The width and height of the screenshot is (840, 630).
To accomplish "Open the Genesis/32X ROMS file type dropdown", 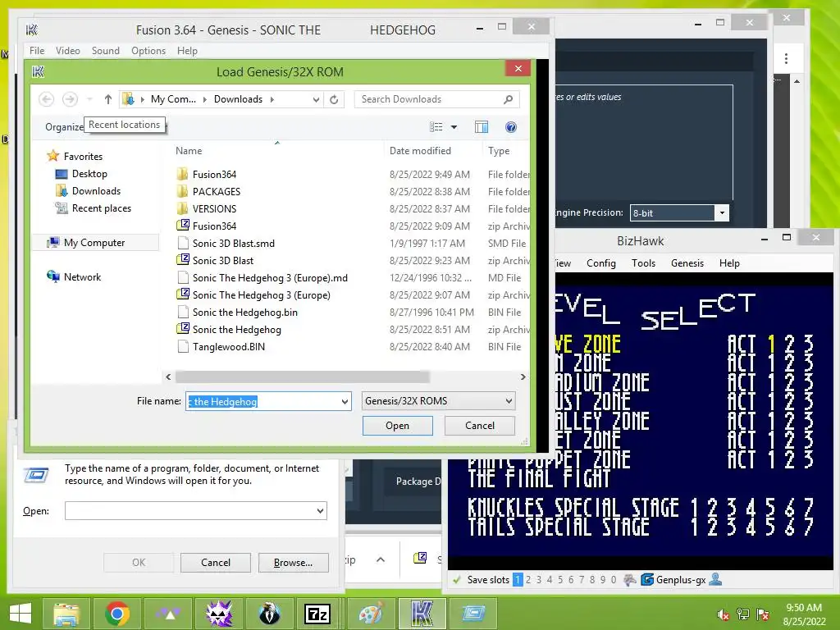I will [x=509, y=400].
